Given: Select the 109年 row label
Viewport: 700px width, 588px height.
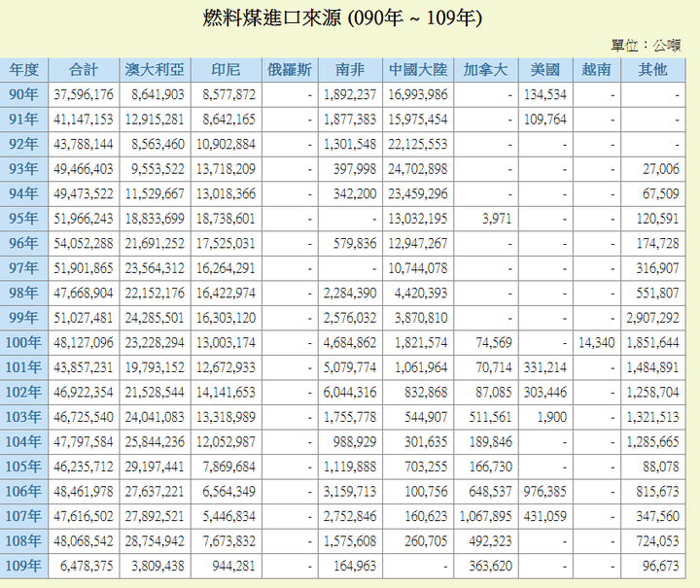Looking at the screenshot, I should click(24, 566).
